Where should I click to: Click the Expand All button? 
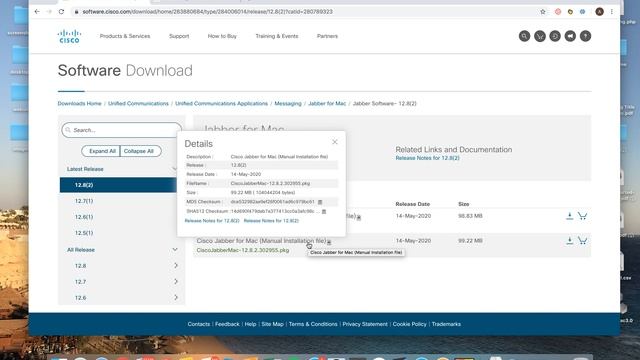click(101, 151)
